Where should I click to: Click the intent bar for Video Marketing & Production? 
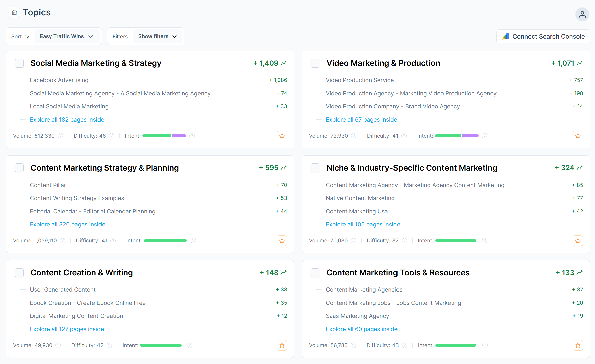456,136
